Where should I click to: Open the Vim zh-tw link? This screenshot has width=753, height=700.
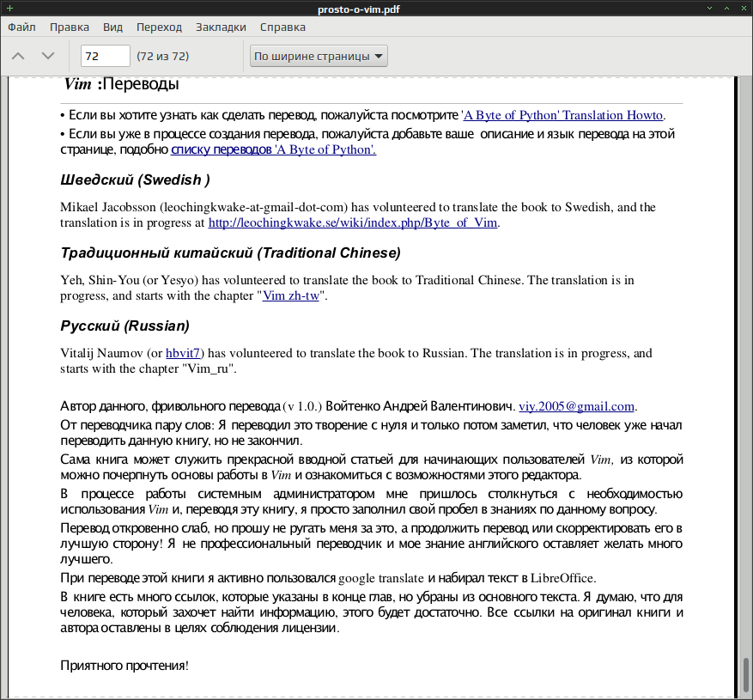291,296
